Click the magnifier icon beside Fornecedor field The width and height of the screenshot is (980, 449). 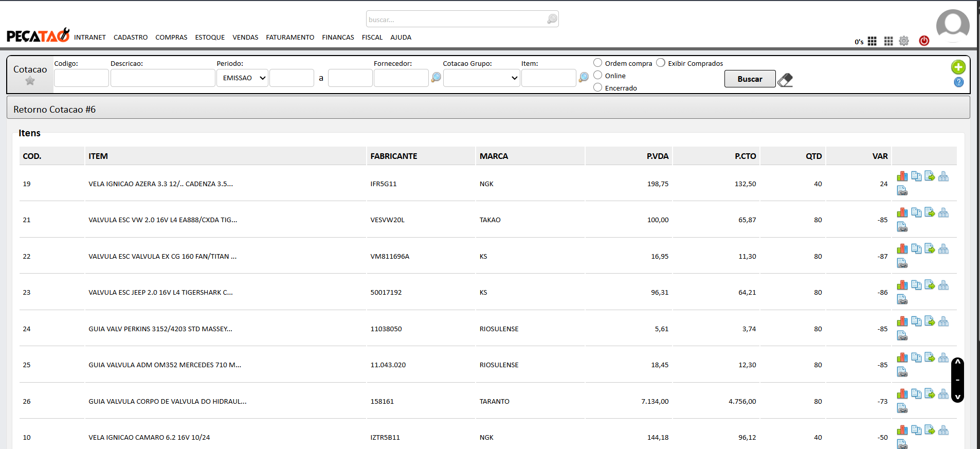436,77
